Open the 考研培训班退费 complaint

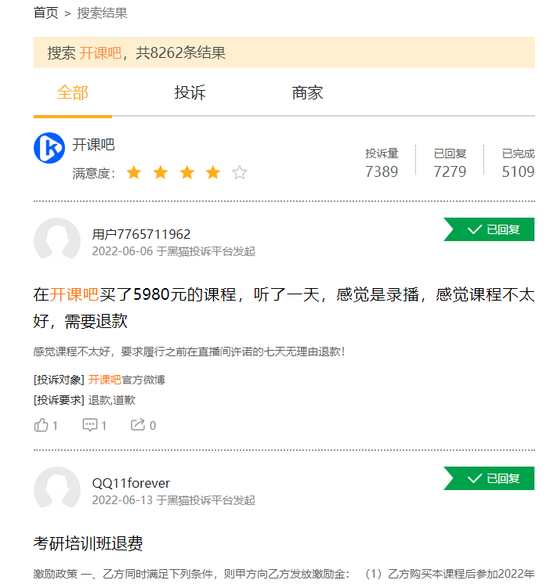[88, 543]
